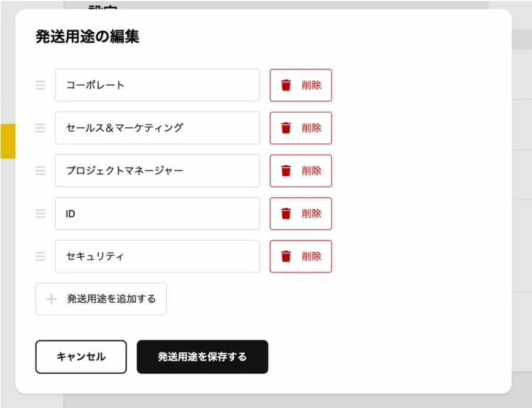Image resolution: width=532 pixels, height=408 pixels.
Task: Select the ID text field
Action: click(x=158, y=214)
